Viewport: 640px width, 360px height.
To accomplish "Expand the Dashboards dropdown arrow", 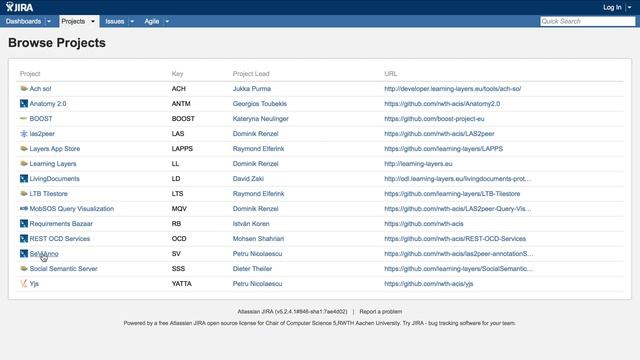I will click(49, 21).
